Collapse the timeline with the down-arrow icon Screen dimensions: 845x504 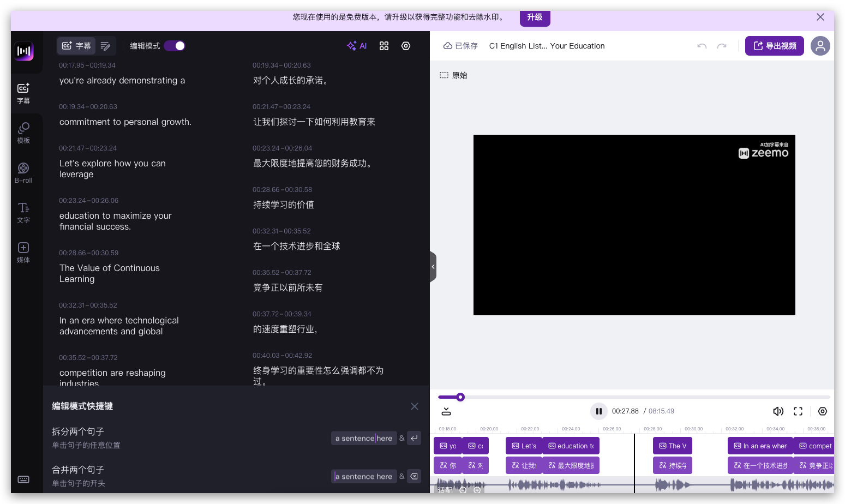pos(446,411)
